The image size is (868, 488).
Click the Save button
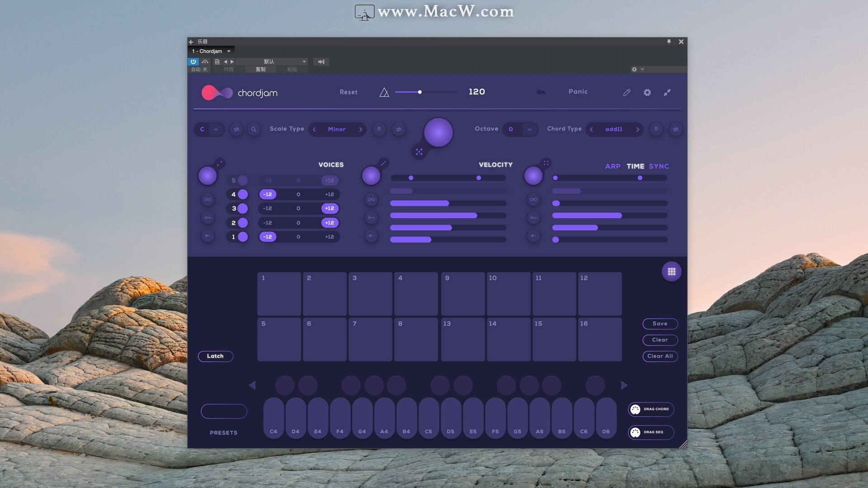pyautogui.click(x=660, y=324)
